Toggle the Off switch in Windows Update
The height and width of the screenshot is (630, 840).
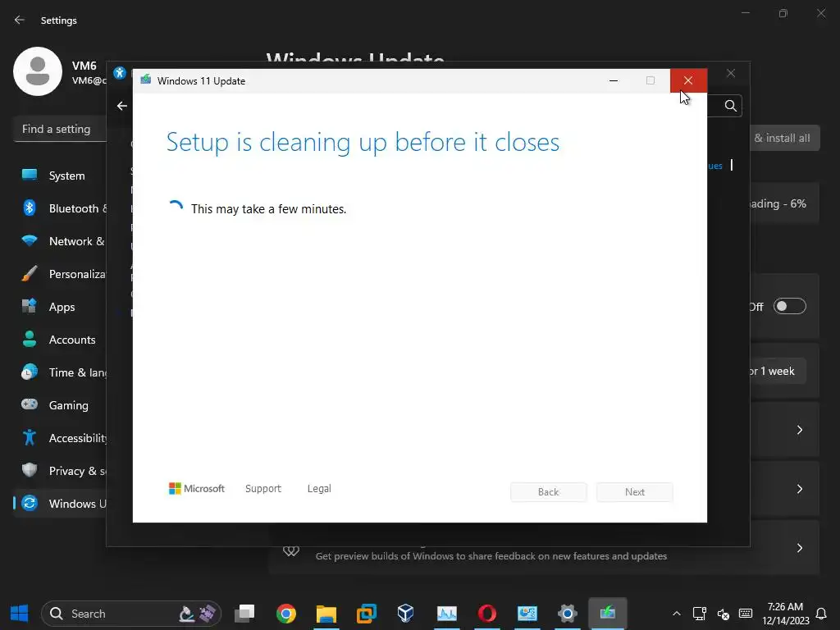point(790,307)
